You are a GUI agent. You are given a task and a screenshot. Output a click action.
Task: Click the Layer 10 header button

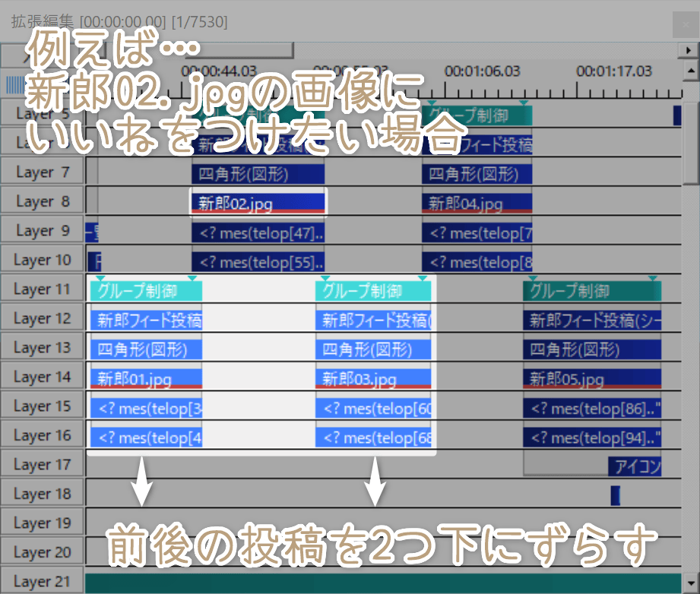[x=43, y=261]
